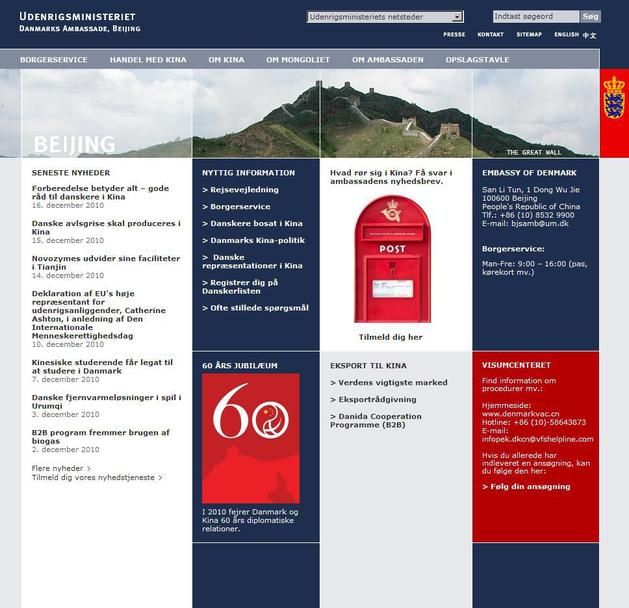
Task: Click the Danish royal coat of arms
Action: click(614, 97)
